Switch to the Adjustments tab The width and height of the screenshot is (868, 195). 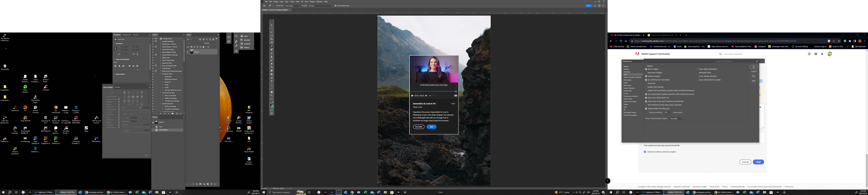tap(127, 35)
